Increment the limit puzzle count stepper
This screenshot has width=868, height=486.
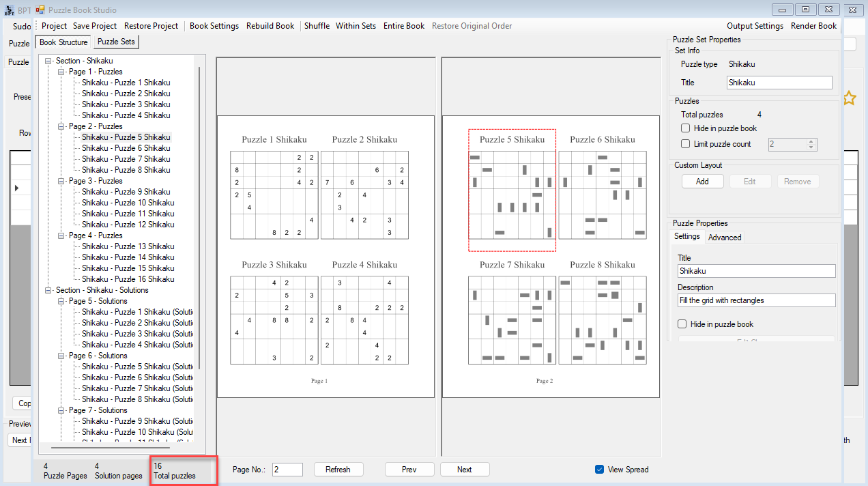tap(811, 141)
